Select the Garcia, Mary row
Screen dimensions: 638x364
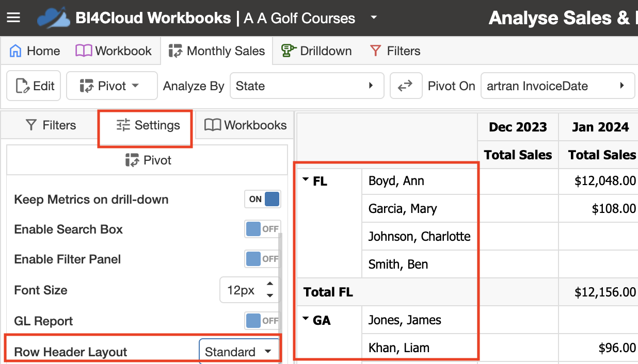[x=420, y=209]
